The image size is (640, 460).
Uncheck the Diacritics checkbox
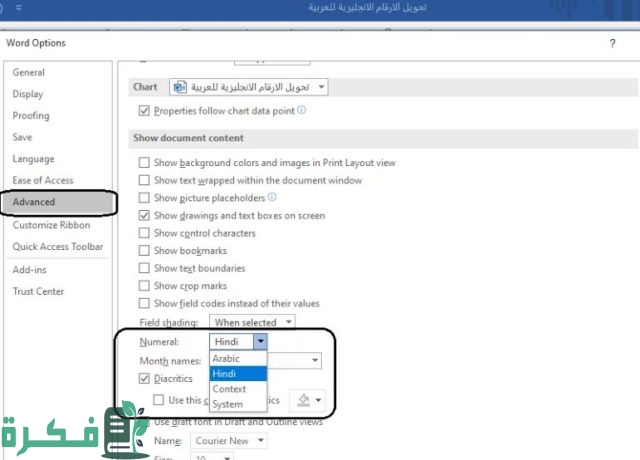click(x=144, y=378)
